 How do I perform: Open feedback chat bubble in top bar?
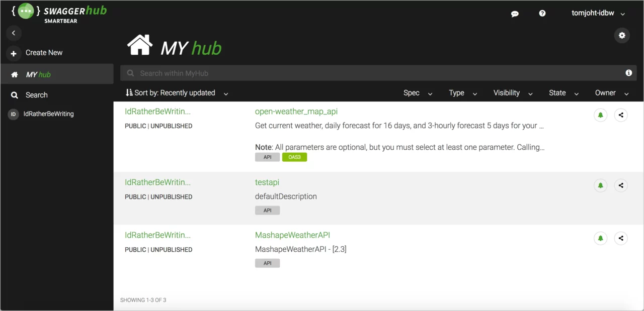click(515, 14)
